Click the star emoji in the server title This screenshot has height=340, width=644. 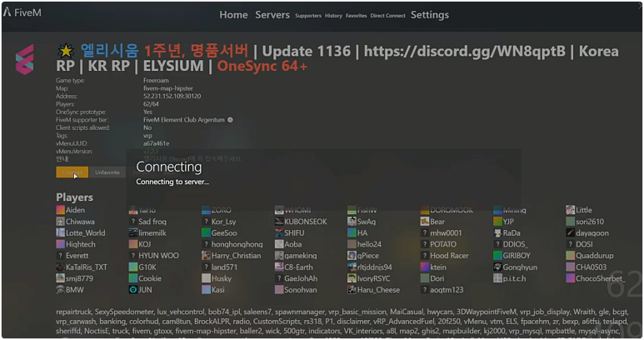[x=66, y=51]
